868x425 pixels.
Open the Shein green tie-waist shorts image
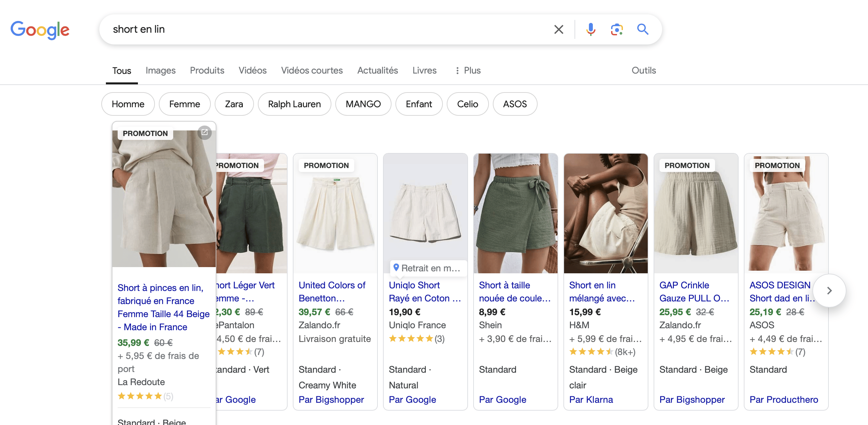point(516,213)
